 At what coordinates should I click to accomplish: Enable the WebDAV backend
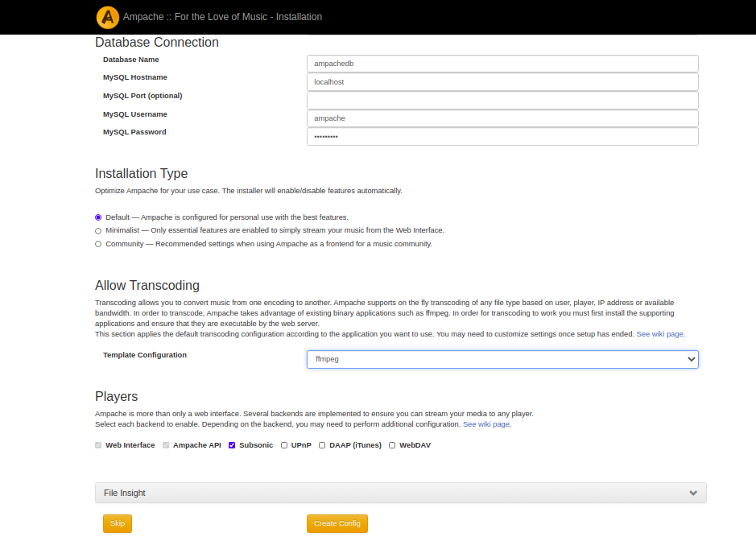(392, 445)
